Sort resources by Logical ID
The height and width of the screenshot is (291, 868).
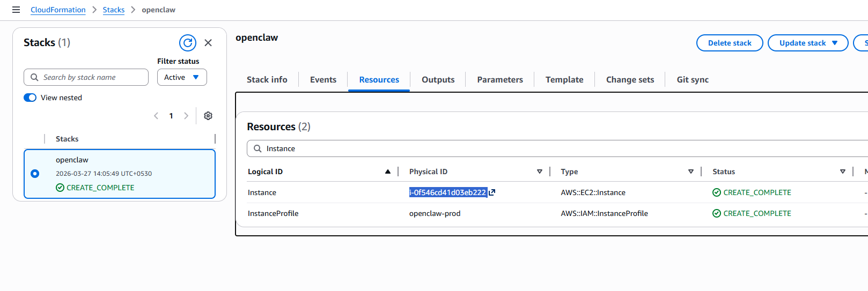coord(387,171)
